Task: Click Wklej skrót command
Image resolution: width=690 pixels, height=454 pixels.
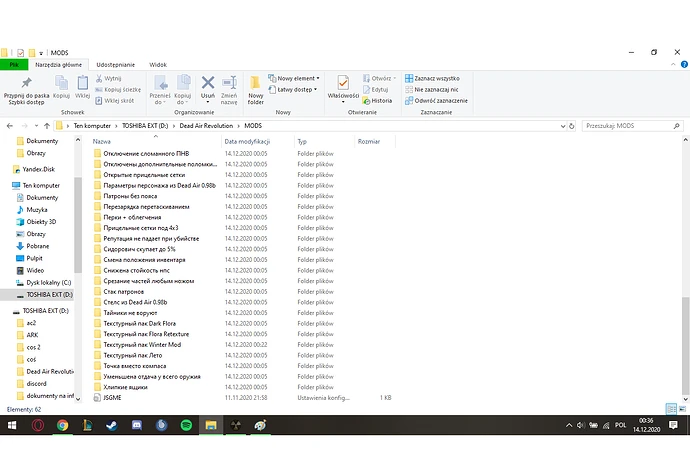Action: pos(115,100)
